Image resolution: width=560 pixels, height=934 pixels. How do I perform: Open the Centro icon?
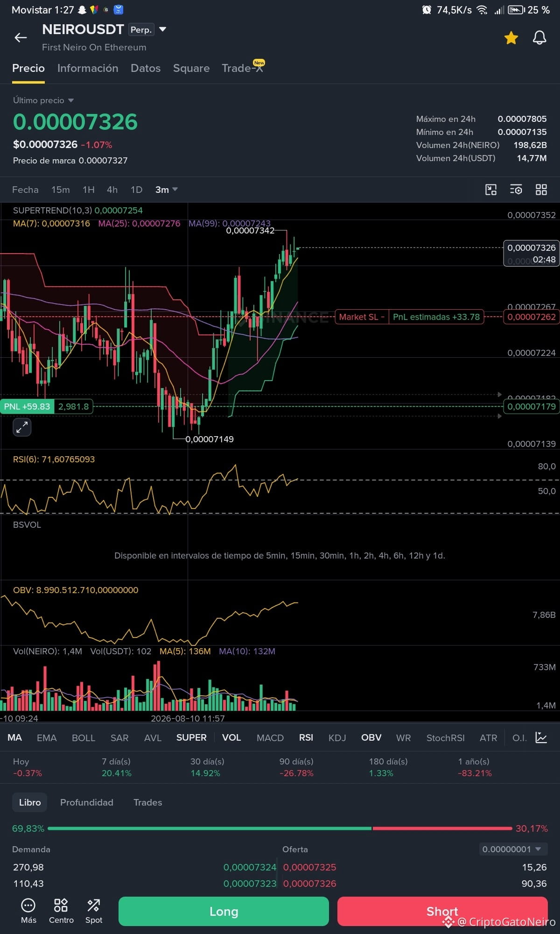61,911
